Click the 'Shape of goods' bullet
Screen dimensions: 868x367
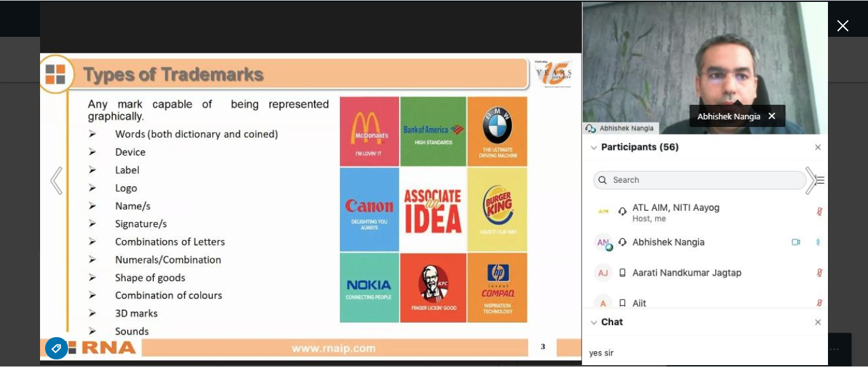(150, 278)
